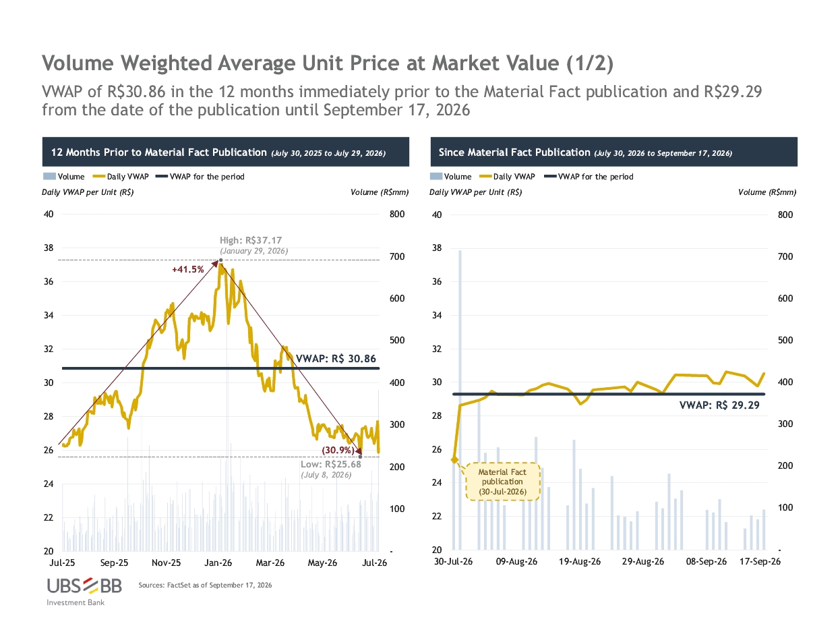Screen dimensions: 840x630
Task: Click the Volume legend swatch in left chart
Action: (x=49, y=177)
